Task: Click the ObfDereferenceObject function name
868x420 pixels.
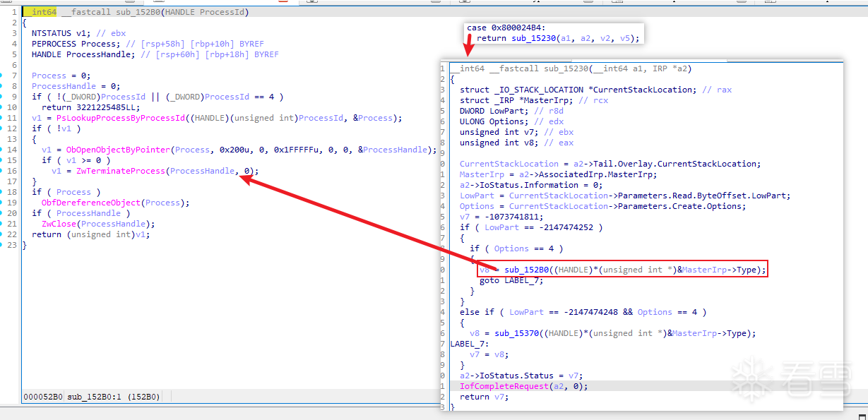Action: coord(90,203)
